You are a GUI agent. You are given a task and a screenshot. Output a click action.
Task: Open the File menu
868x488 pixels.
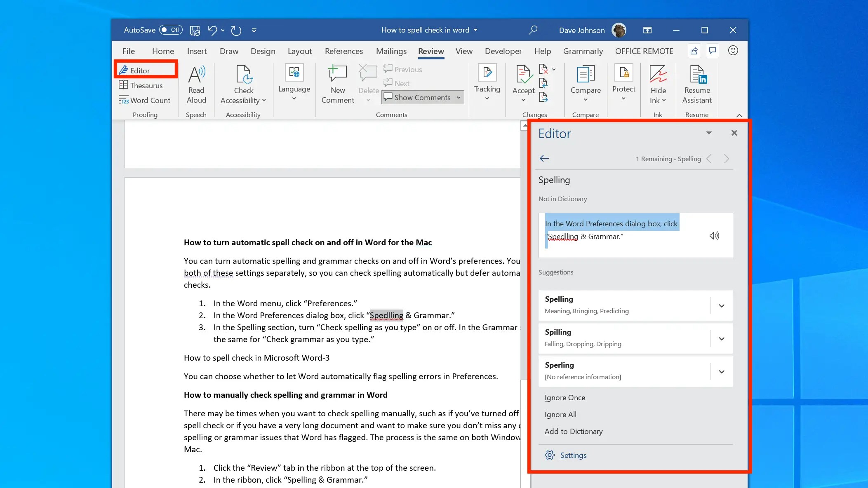pos(128,51)
